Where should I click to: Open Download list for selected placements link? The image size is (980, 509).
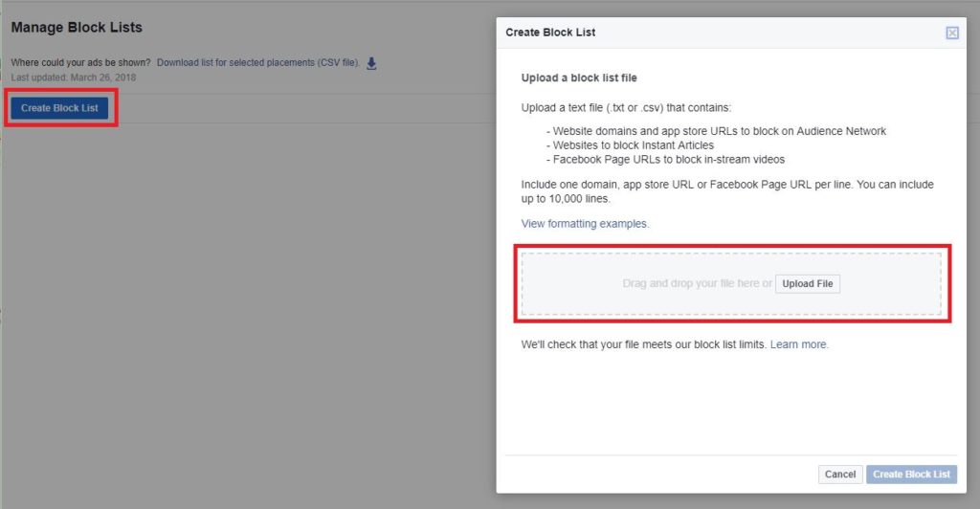pyautogui.click(x=258, y=62)
